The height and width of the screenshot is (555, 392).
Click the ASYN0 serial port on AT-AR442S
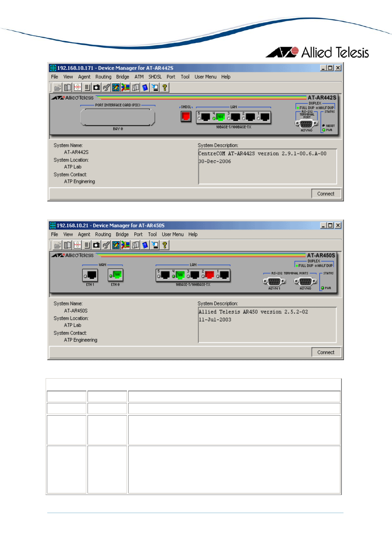coord(307,124)
